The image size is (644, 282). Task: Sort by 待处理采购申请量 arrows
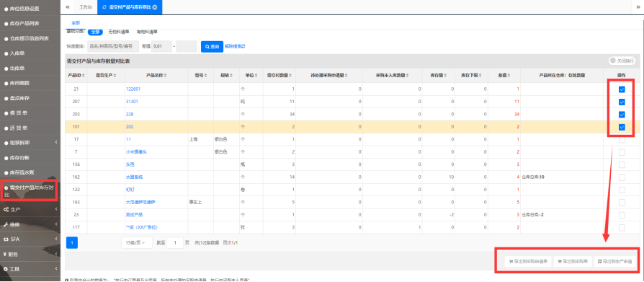click(346, 76)
